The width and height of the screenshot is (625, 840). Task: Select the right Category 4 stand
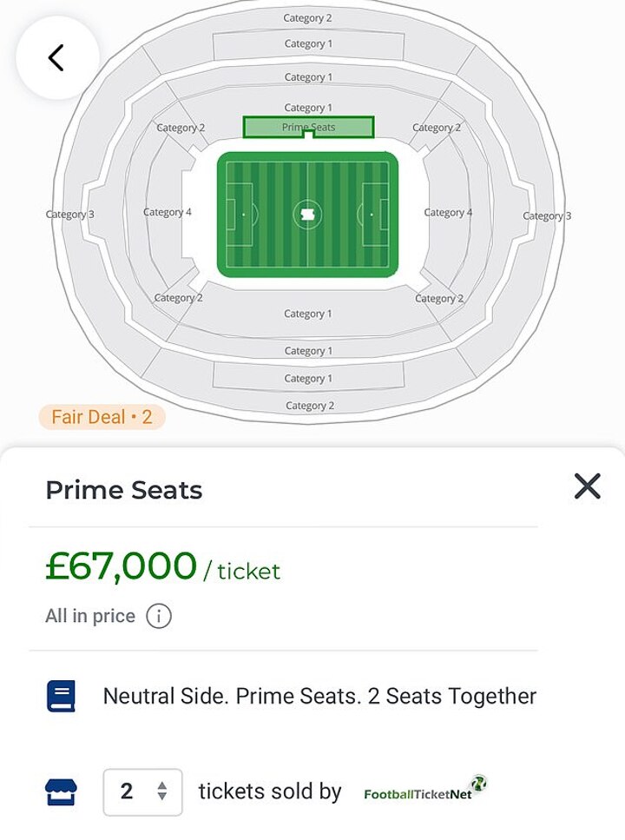point(448,212)
